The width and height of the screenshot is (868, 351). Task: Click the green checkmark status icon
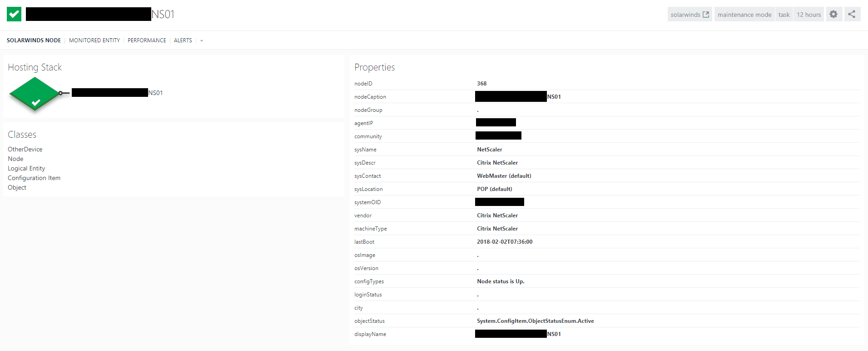pyautogui.click(x=14, y=14)
